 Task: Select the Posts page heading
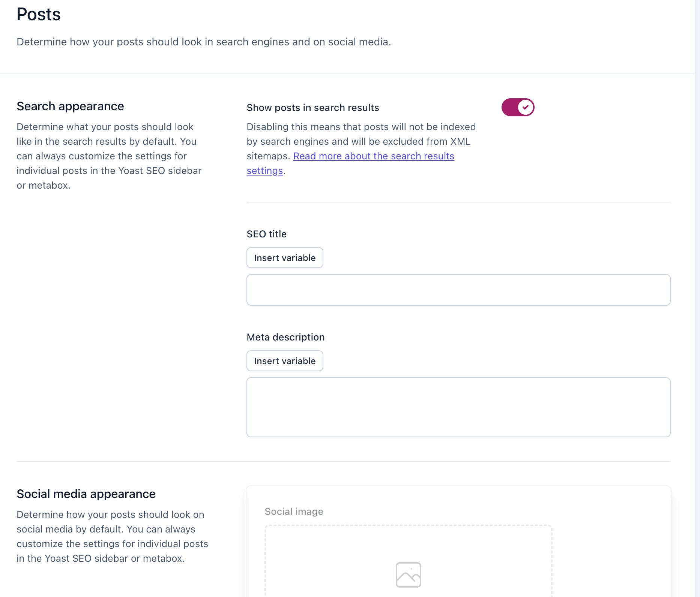[38, 14]
